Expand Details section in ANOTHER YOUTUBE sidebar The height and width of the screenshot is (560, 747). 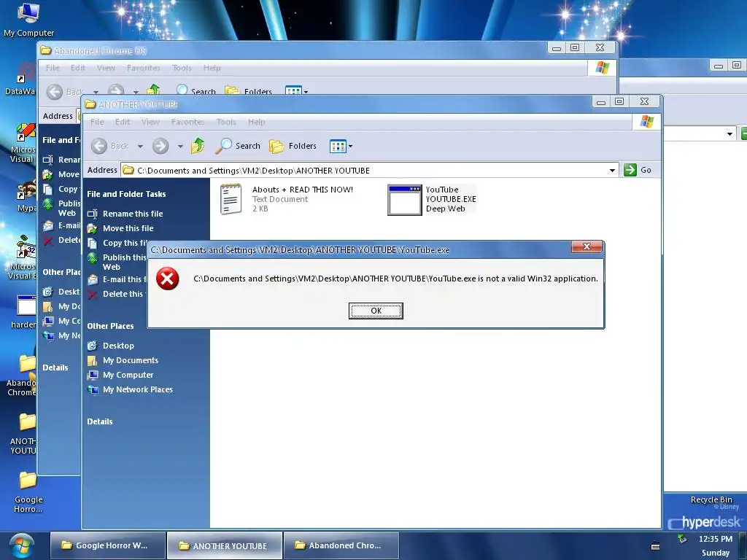coord(99,422)
